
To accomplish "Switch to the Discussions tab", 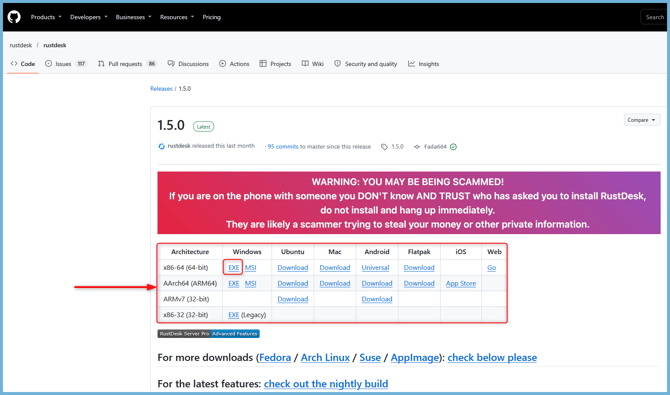I will 188,64.
